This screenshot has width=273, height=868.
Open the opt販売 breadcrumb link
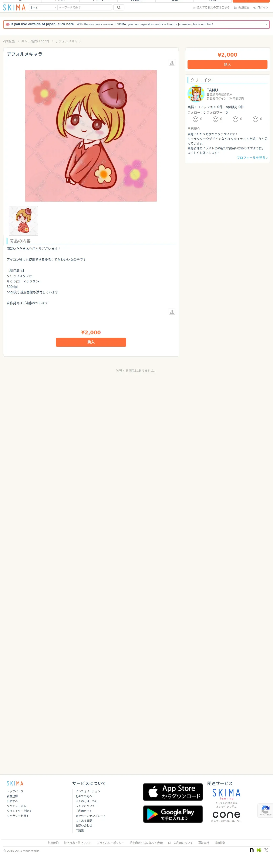tap(9, 42)
